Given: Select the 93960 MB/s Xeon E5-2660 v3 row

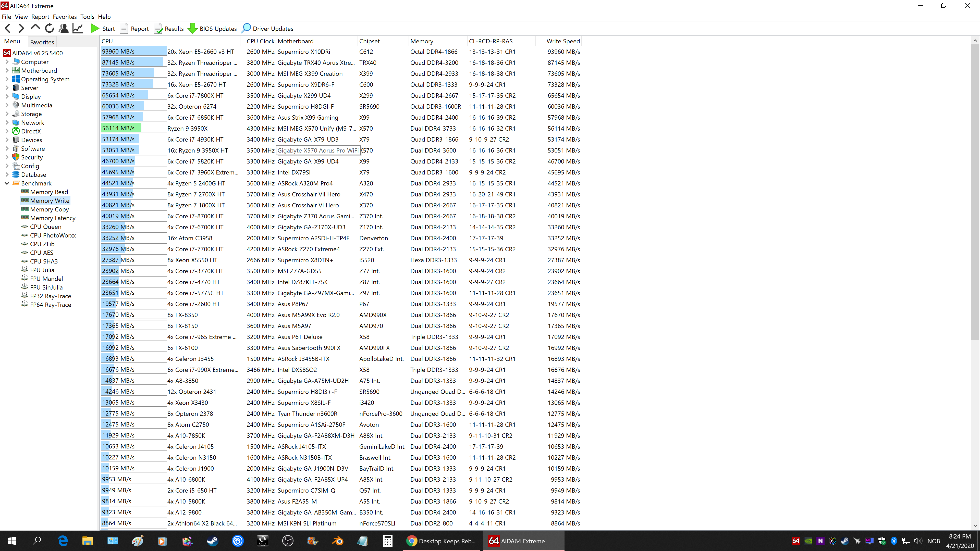Looking at the screenshot, I should pyautogui.click(x=341, y=52).
